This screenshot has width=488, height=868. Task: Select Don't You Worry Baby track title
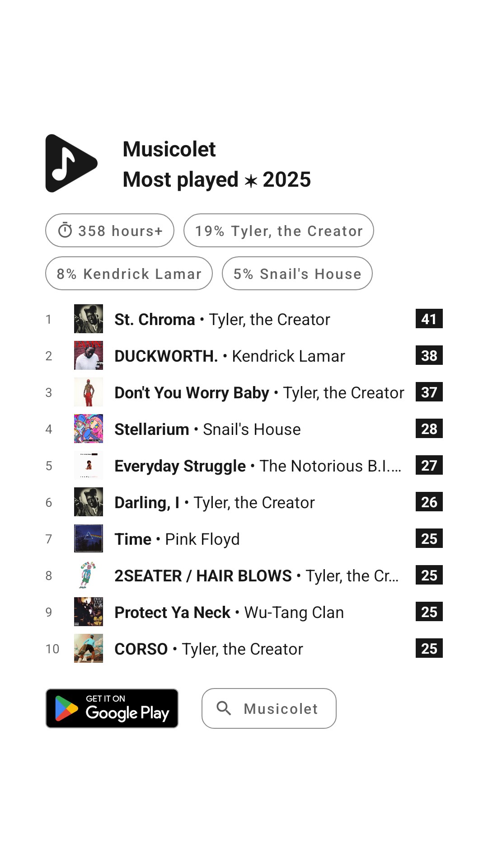pos(192,392)
